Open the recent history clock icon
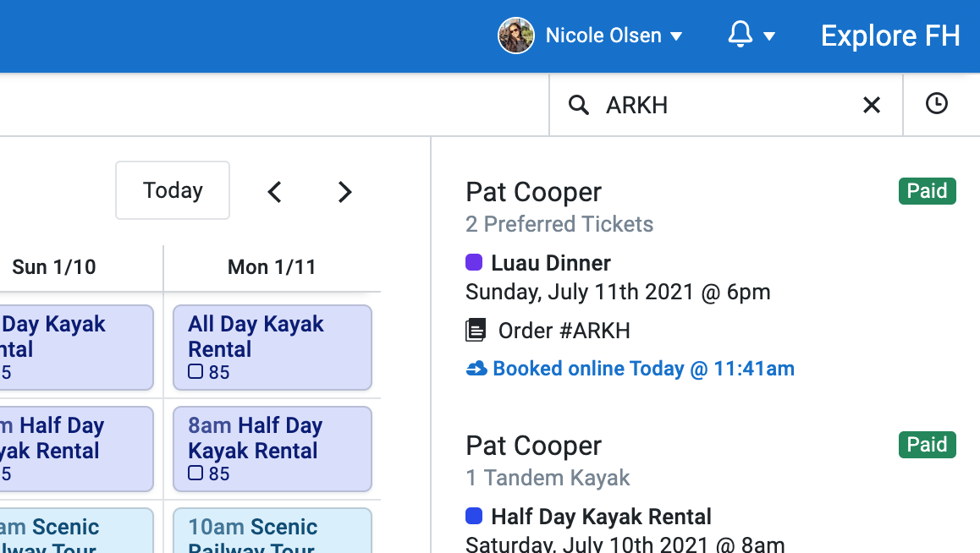 [x=936, y=104]
